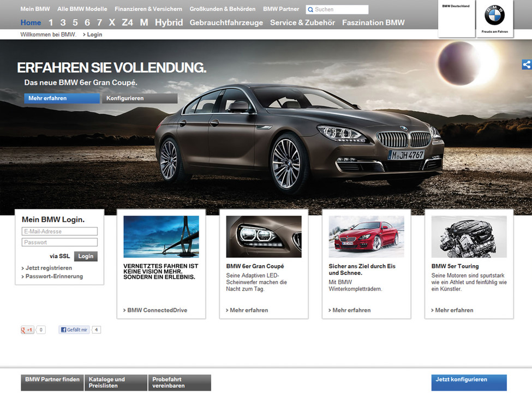Click Mehr erfahren under Sicher ans Ziel
The width and height of the screenshot is (532, 419).
point(349,310)
